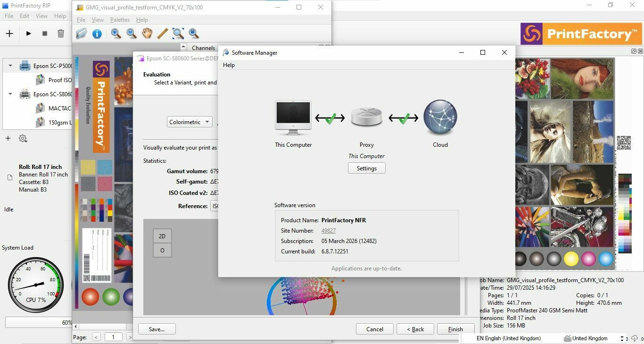Toggle the 2D gamut view button
The image size is (644, 344).
click(162, 236)
